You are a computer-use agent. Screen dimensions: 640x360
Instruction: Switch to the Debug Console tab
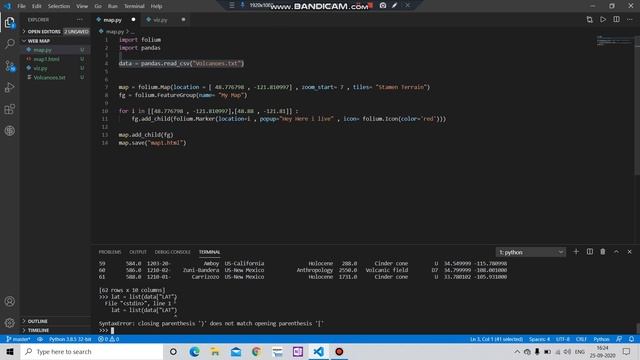point(173,252)
